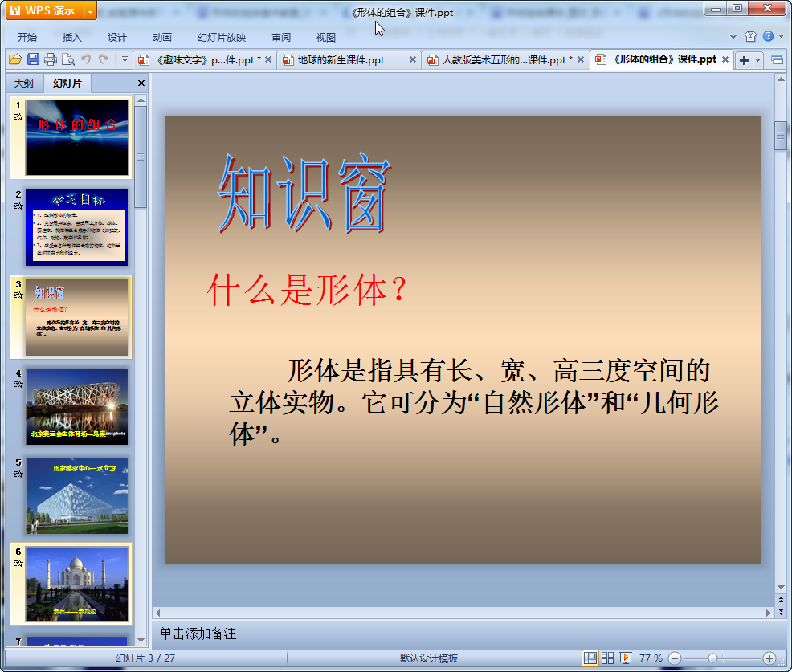792x672 pixels.
Task: Click the tab list window icon at right
Action: (778, 60)
